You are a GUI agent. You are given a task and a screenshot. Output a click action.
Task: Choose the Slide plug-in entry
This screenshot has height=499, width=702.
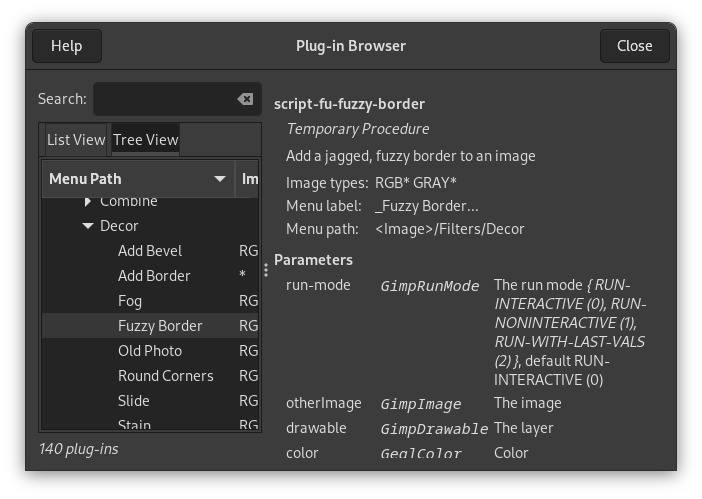coord(134,401)
